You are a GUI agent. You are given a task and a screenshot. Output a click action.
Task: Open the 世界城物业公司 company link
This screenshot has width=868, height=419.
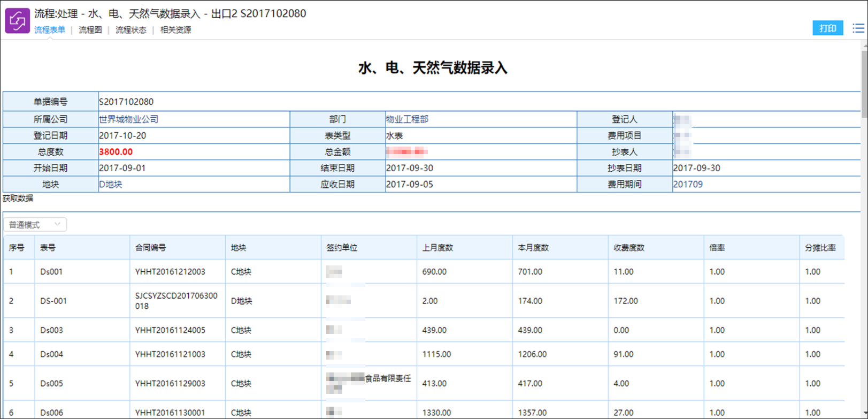tap(128, 119)
